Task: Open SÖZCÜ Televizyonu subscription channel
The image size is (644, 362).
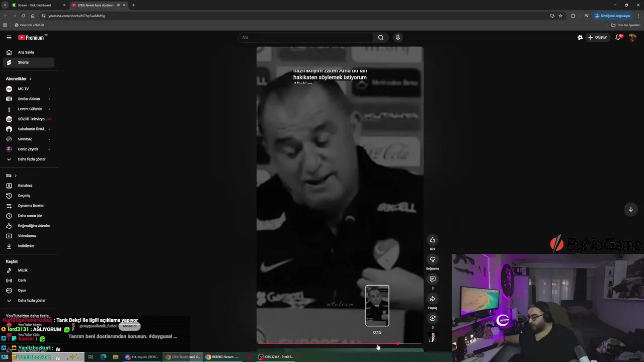Action: coord(29,119)
